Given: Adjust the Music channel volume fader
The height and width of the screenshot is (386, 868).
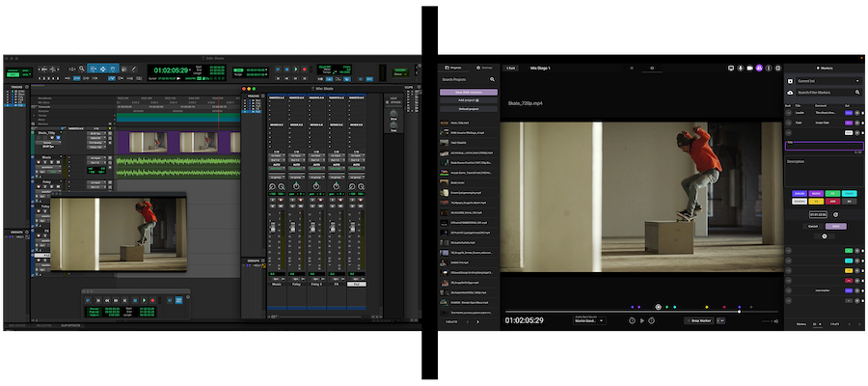Looking at the screenshot, I should [273, 227].
